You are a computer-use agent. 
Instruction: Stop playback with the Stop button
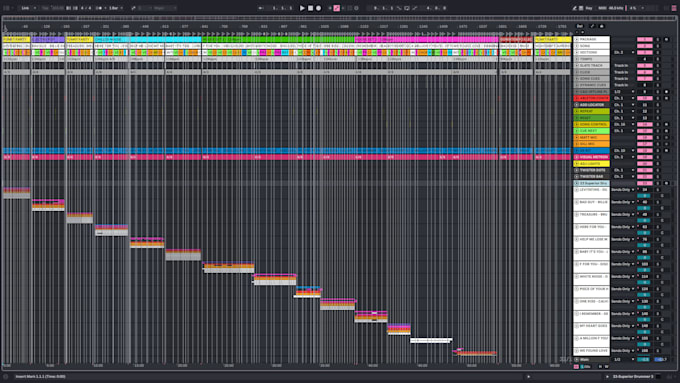pyautogui.click(x=311, y=8)
